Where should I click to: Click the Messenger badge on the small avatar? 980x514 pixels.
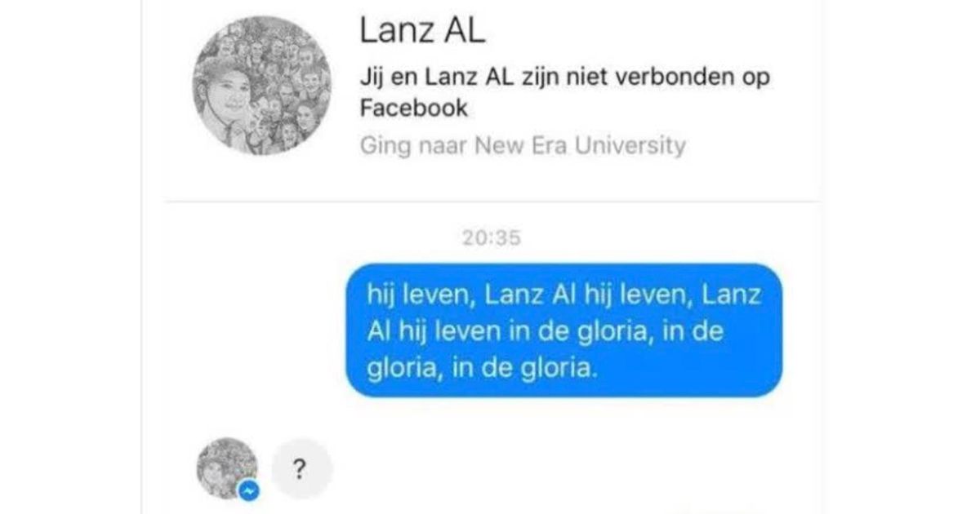250,490
